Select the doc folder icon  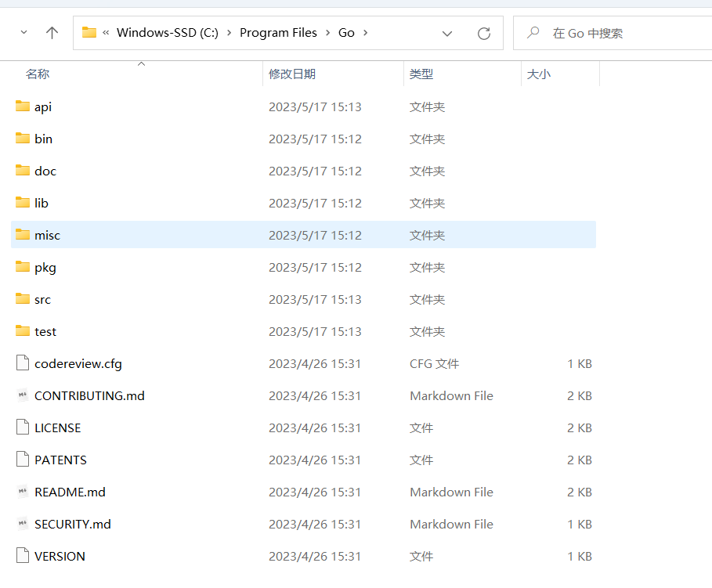(23, 170)
